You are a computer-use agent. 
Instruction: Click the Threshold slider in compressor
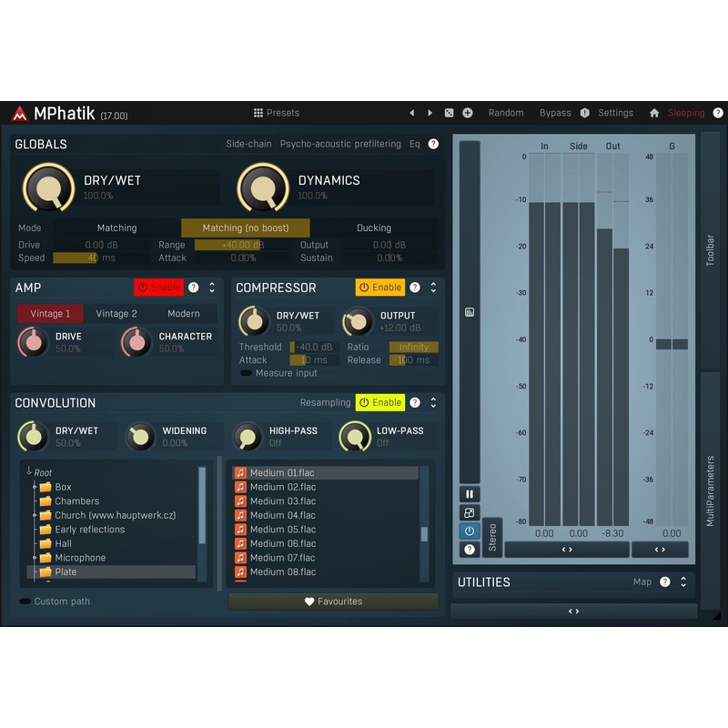tap(314, 347)
